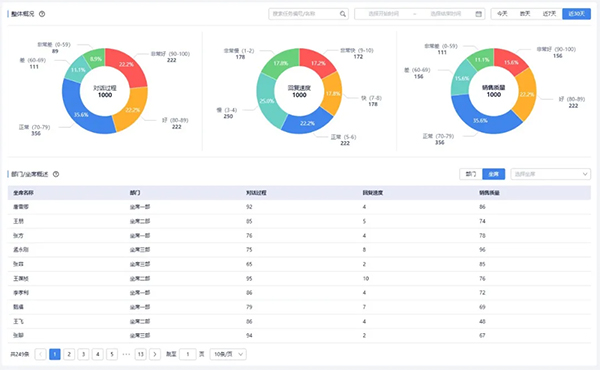This screenshot has height=370, width=600.
Task: Select the 昨天 tab
Action: (x=525, y=14)
